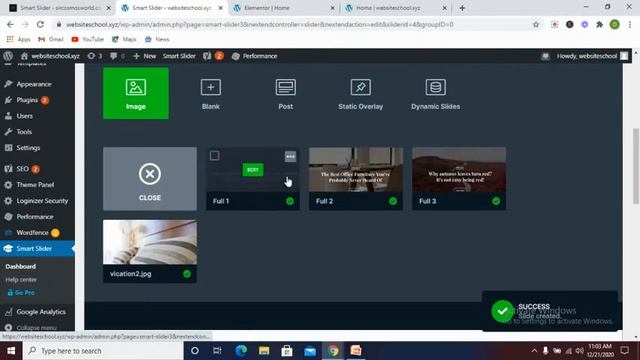Click the WordPress logo in admin bar

8,56
